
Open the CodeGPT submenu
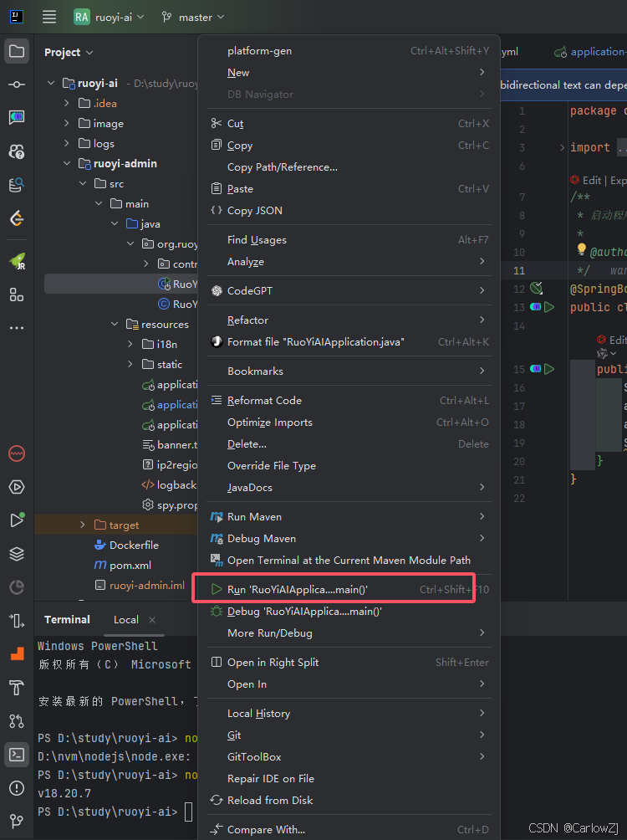349,290
